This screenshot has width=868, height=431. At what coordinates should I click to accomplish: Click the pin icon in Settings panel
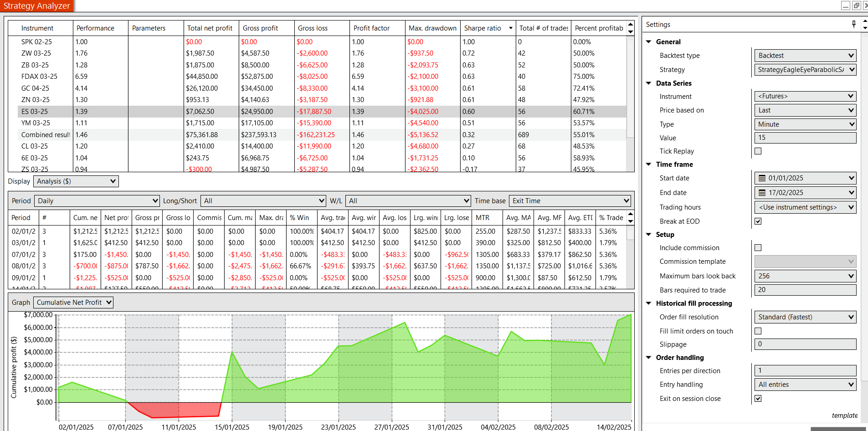[853, 24]
